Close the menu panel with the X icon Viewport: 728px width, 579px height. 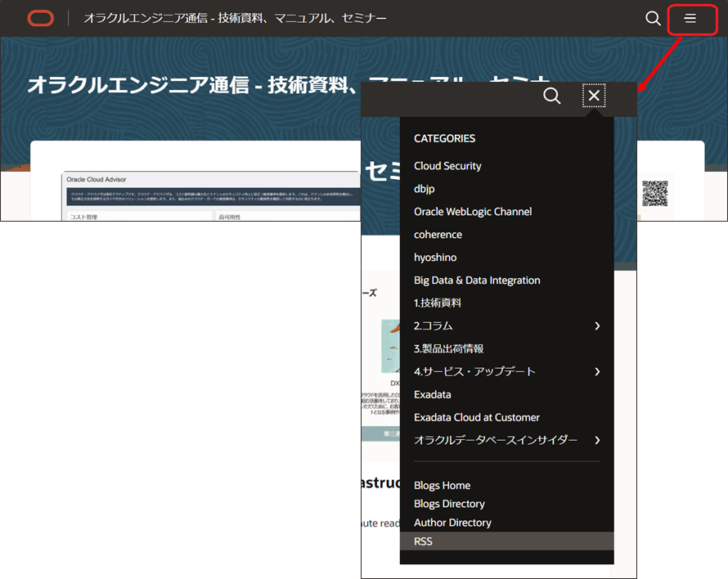pyautogui.click(x=594, y=96)
